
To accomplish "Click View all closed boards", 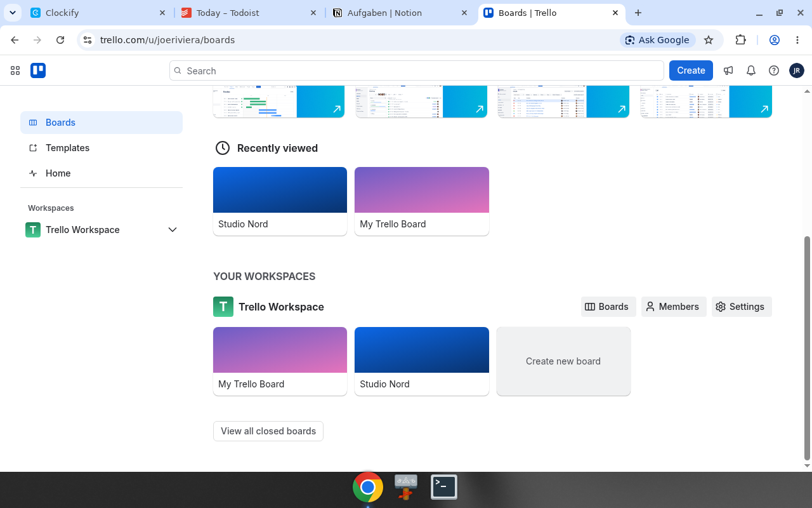I will pos(268,431).
